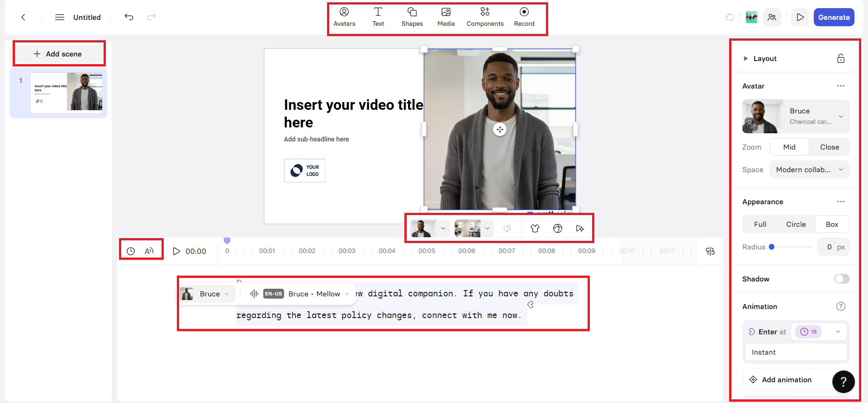Redo the last undone action
Screen dimensions: 868x403
(152, 17)
